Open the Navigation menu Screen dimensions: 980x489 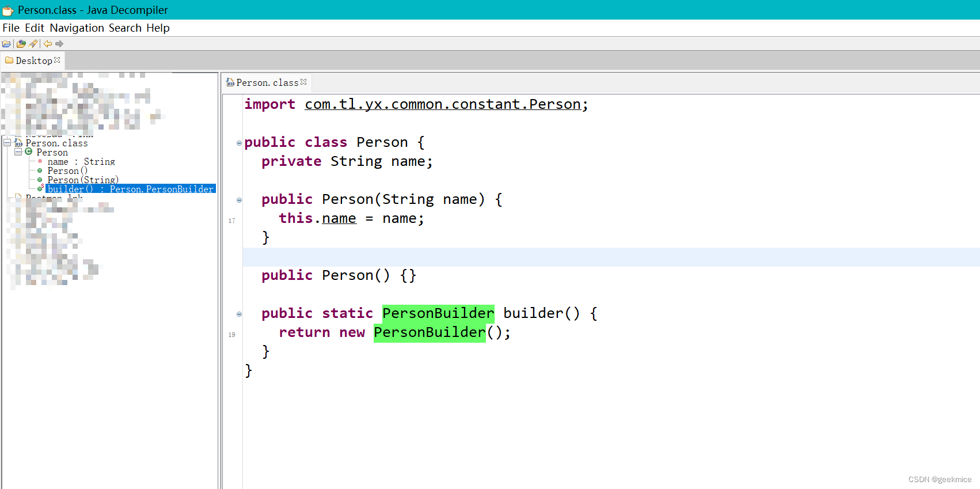click(x=77, y=28)
